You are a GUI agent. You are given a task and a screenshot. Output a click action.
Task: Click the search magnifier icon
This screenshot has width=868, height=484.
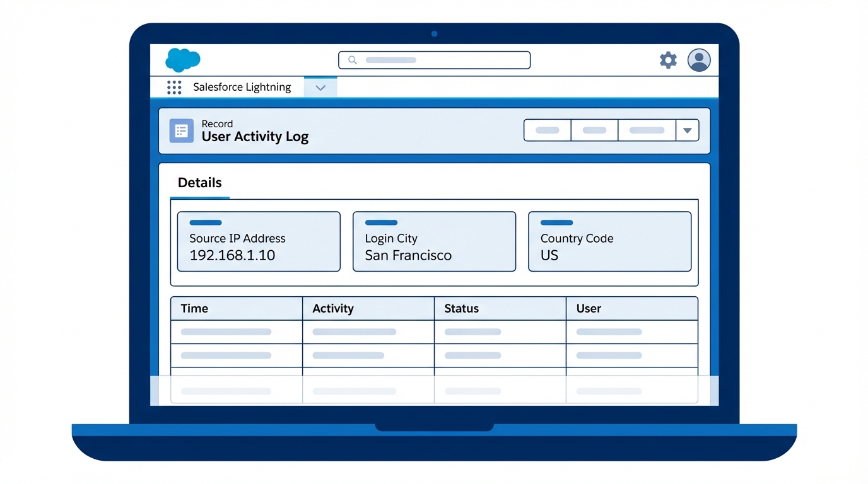352,60
